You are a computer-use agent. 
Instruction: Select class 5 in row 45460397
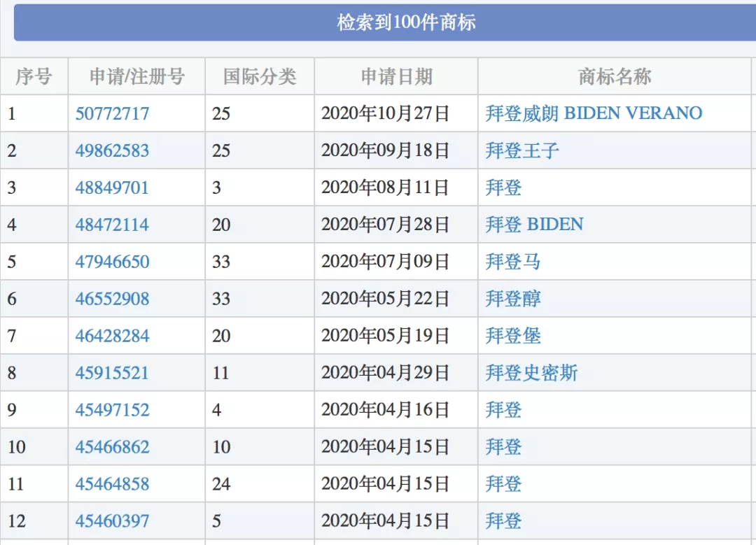coord(216,521)
